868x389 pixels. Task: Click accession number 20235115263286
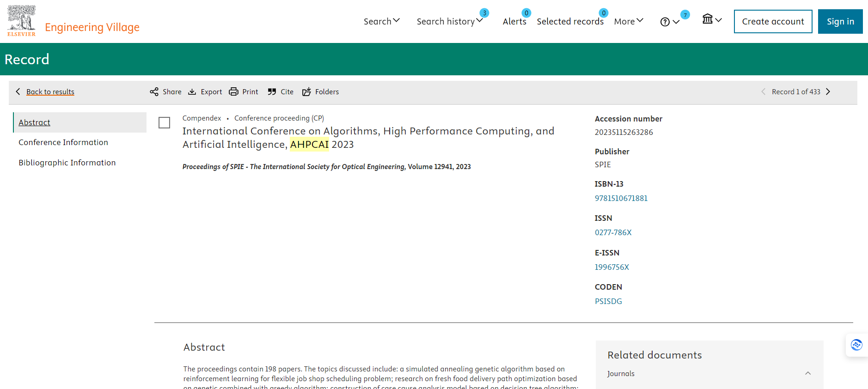pos(624,132)
